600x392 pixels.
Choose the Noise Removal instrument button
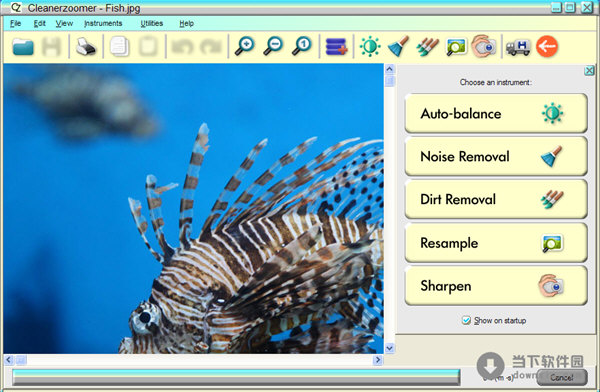click(x=496, y=157)
